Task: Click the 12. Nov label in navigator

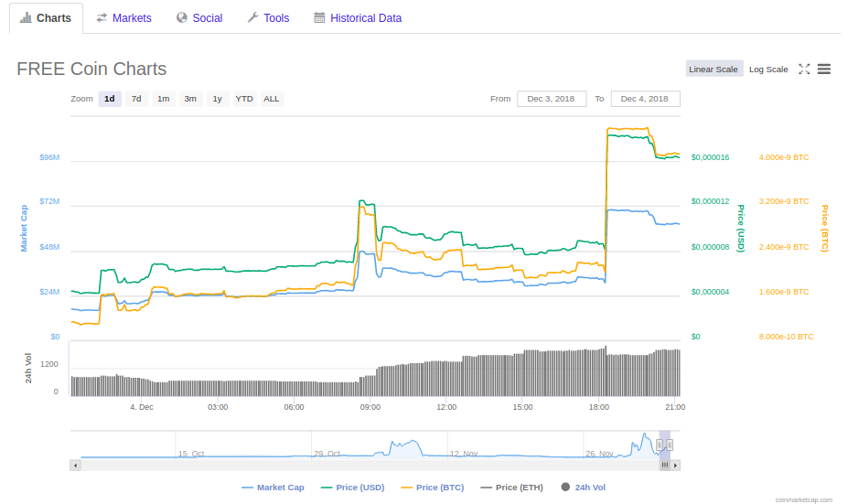Action: (464, 454)
